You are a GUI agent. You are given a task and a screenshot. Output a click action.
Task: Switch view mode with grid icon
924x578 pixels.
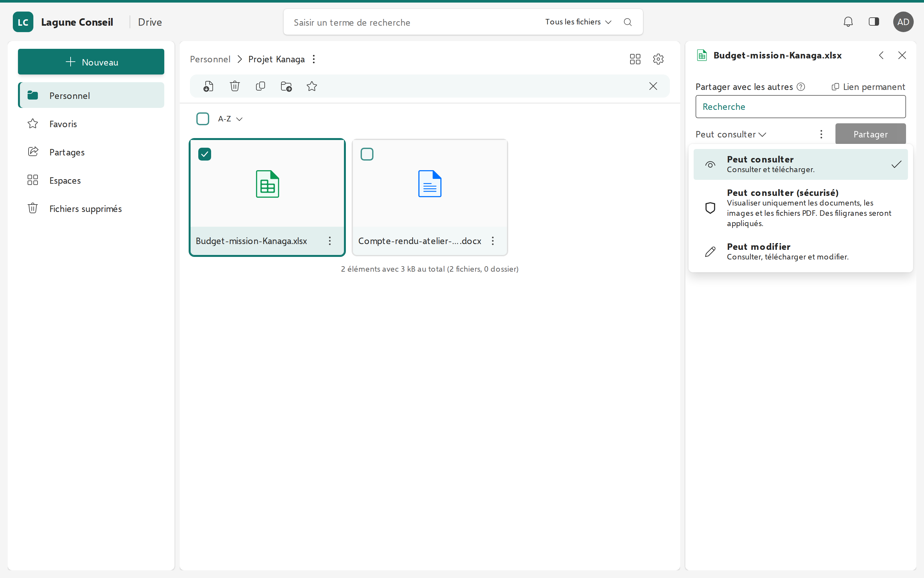pos(635,59)
